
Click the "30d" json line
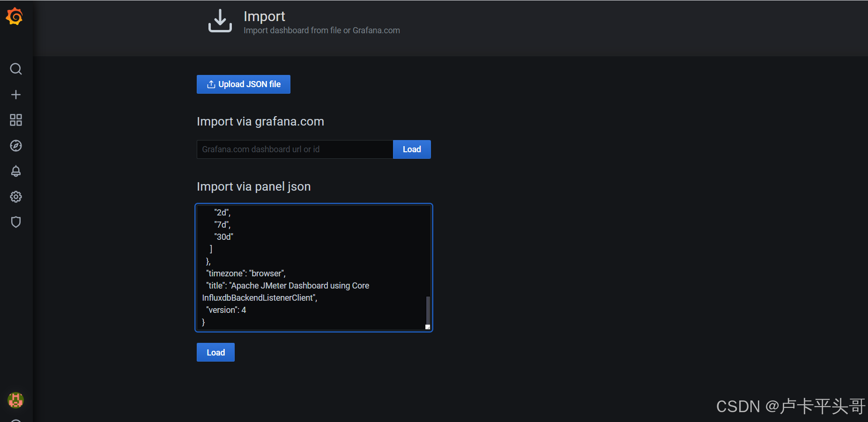click(x=224, y=237)
